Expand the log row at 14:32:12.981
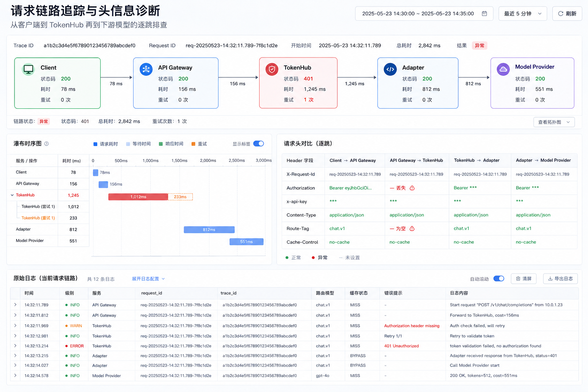Image resolution: width=588 pixels, height=392 pixels. click(15, 336)
